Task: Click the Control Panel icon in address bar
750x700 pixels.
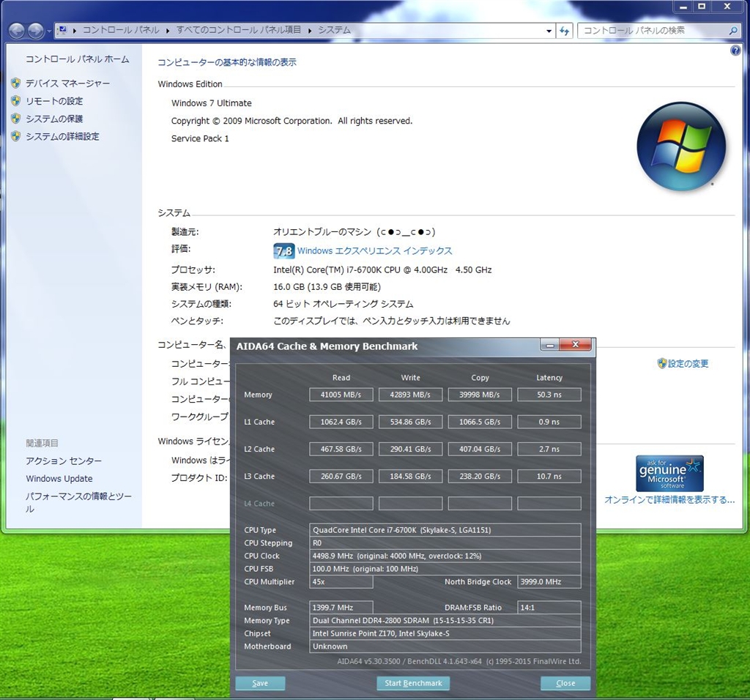Action: click(x=62, y=31)
